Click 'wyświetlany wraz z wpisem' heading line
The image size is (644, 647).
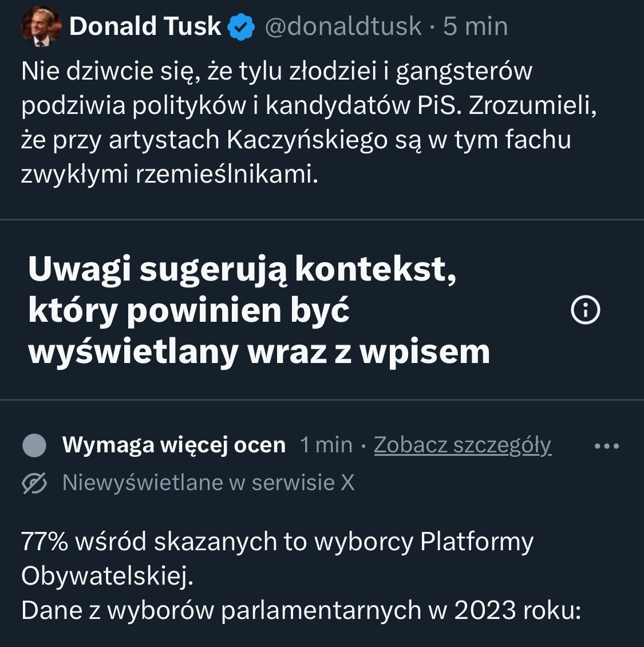pos(259,351)
